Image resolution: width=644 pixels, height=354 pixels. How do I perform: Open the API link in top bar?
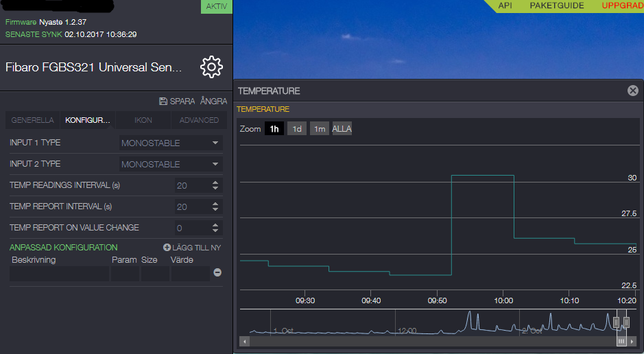[x=505, y=5]
